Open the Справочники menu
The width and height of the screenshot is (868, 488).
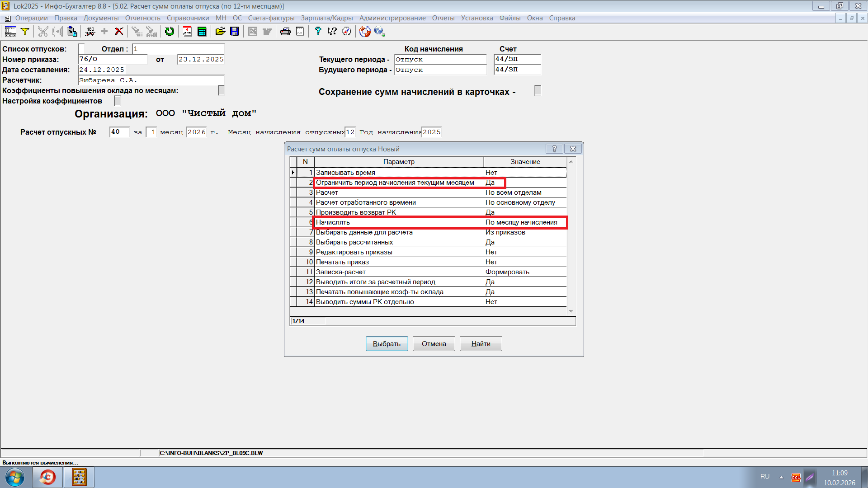pyautogui.click(x=188, y=18)
